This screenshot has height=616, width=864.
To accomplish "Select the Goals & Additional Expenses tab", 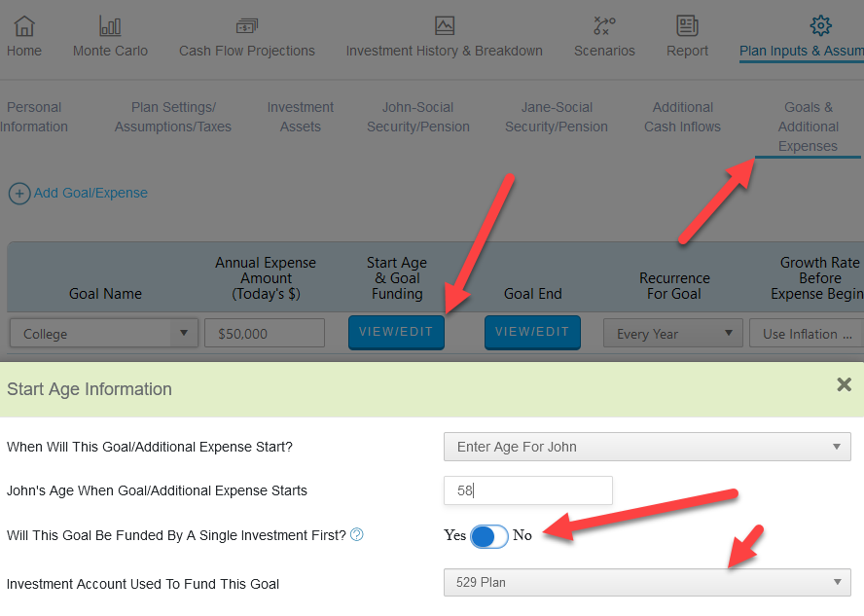I will coord(808,127).
